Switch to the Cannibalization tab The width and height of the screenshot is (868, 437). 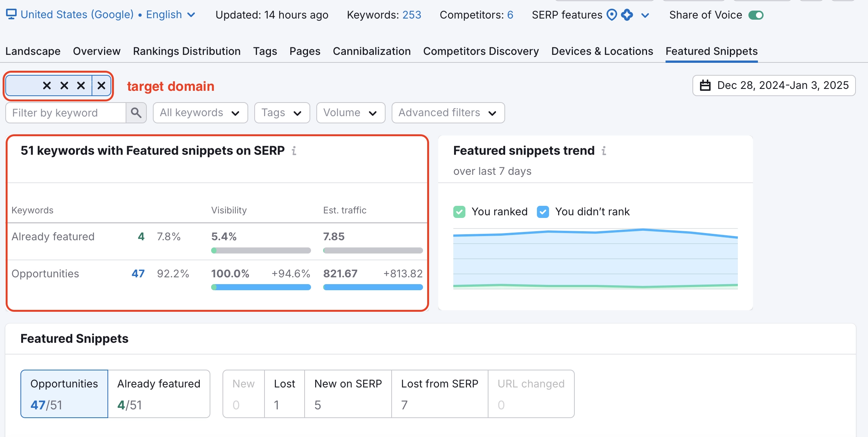(x=372, y=51)
